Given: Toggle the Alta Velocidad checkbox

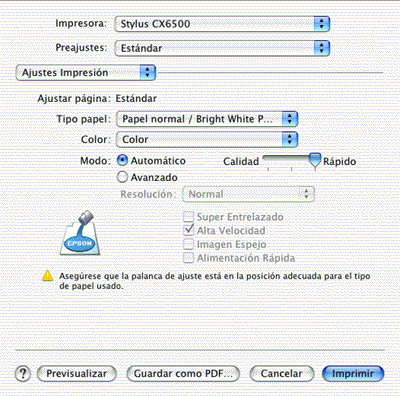Looking at the screenshot, I should [189, 230].
